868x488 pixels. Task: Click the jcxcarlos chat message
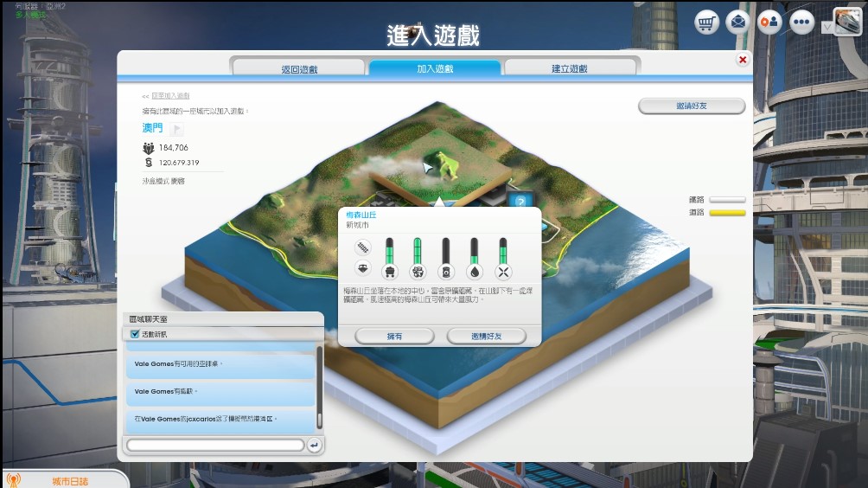(220, 421)
